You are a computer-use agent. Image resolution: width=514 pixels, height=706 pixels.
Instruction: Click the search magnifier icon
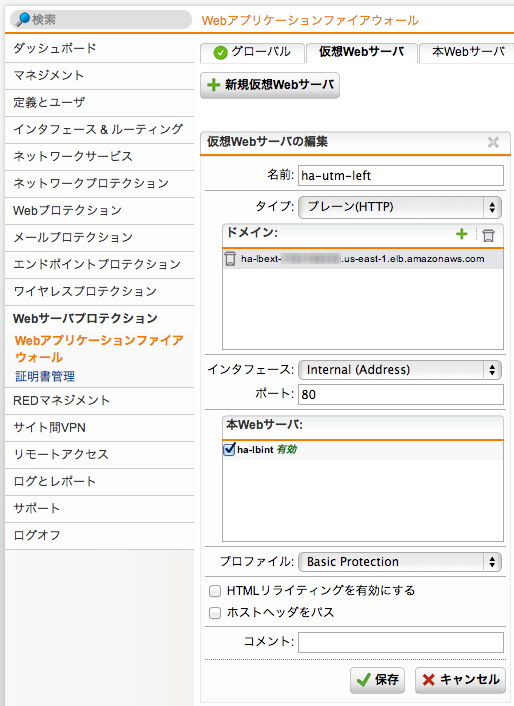[23, 19]
